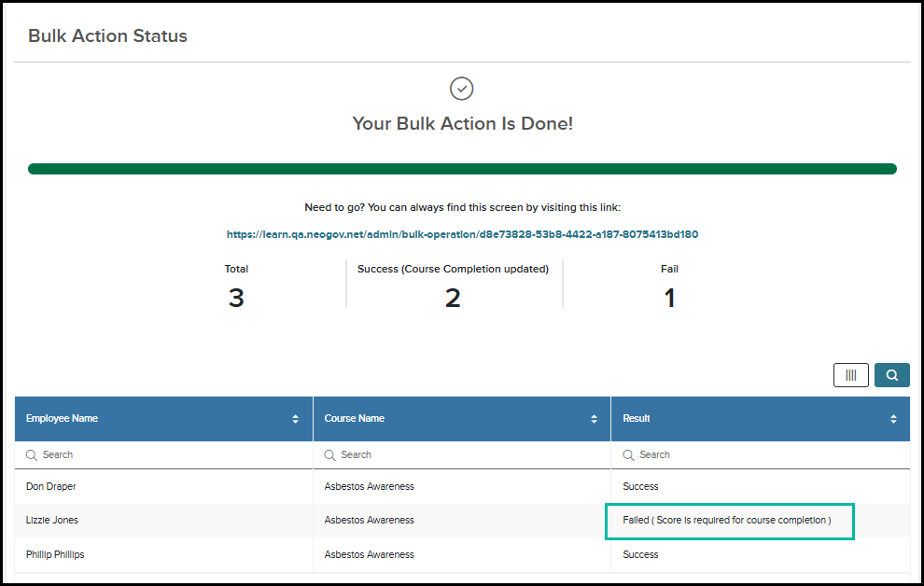Click the teal search magnifier button
This screenshot has height=586, width=924.
(891, 375)
